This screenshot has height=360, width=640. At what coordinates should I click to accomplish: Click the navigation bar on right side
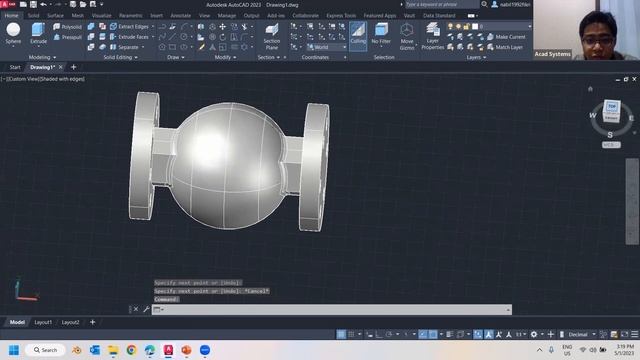[631, 202]
